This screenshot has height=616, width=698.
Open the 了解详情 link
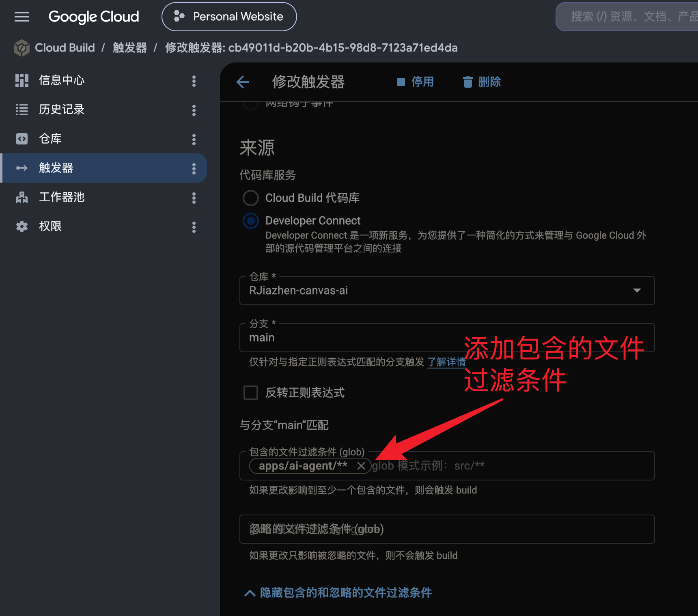tap(446, 362)
